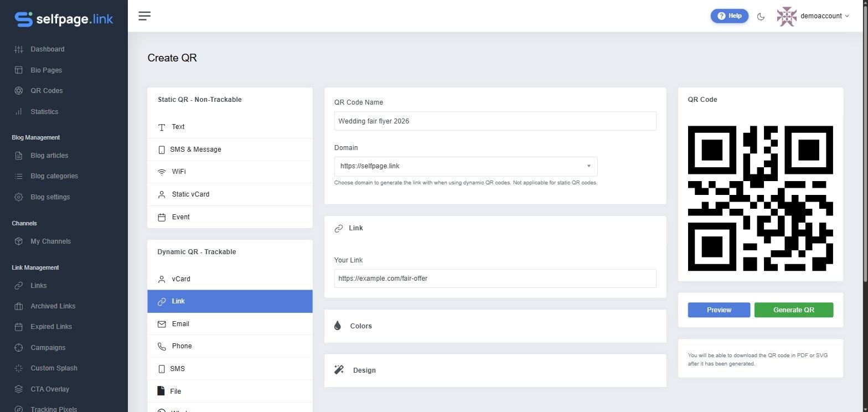This screenshot has height=412, width=868.
Task: Select the SMS & Message QR type
Action: (x=230, y=150)
